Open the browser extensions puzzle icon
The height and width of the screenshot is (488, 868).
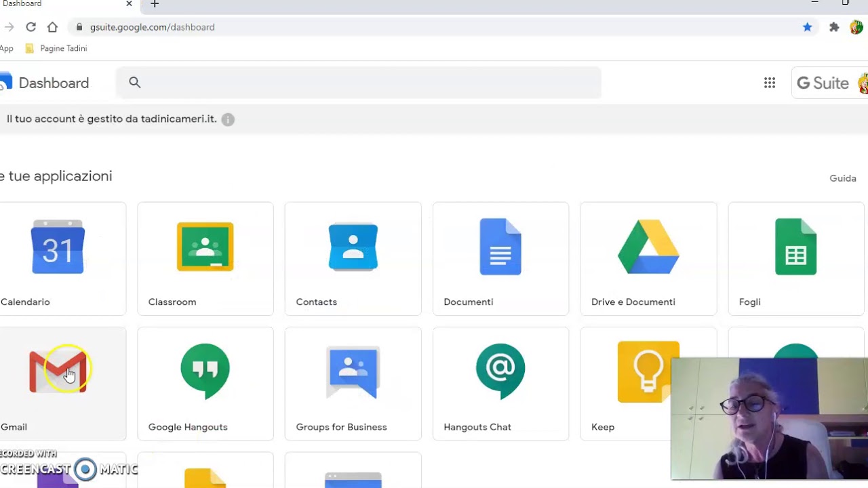[x=834, y=27]
